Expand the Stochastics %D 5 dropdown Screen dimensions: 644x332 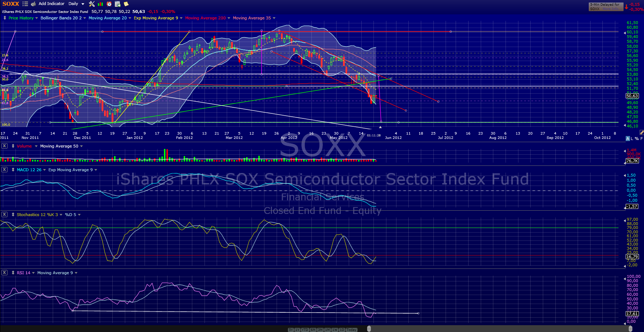click(x=79, y=215)
